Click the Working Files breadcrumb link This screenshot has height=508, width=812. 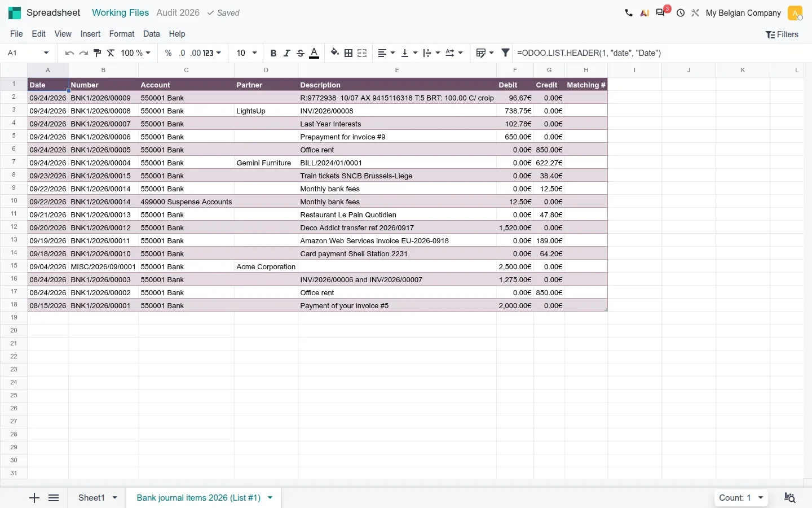121,13
